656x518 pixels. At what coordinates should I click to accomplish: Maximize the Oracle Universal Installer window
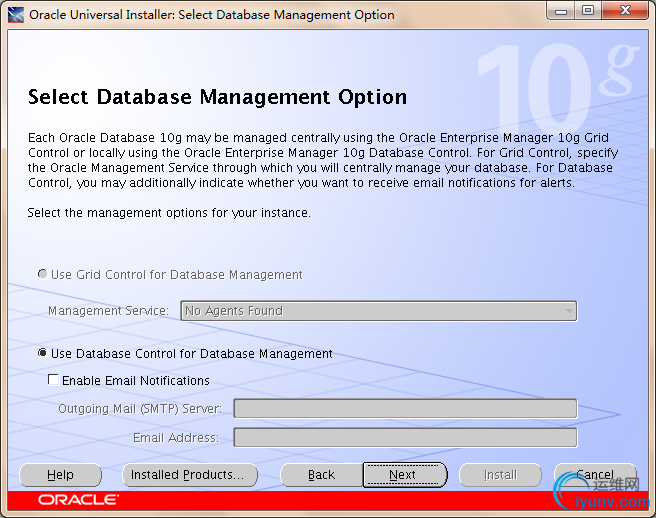pyautogui.click(x=588, y=11)
